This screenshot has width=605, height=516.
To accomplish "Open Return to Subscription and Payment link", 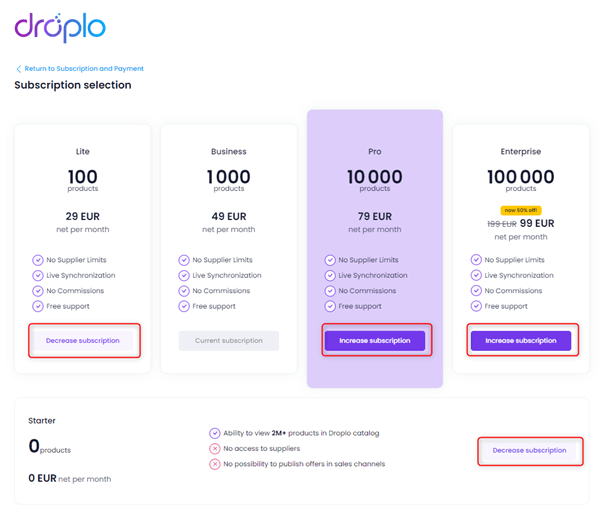I will pyautogui.click(x=84, y=69).
